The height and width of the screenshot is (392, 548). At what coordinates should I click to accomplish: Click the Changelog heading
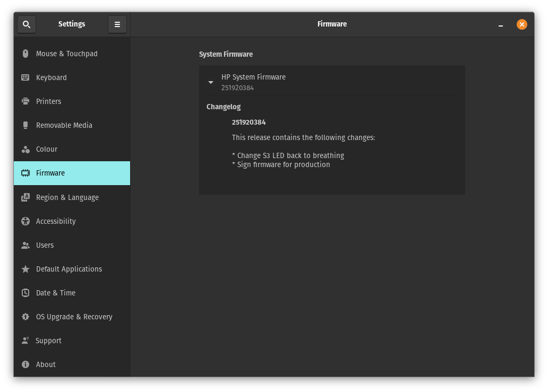click(x=224, y=107)
